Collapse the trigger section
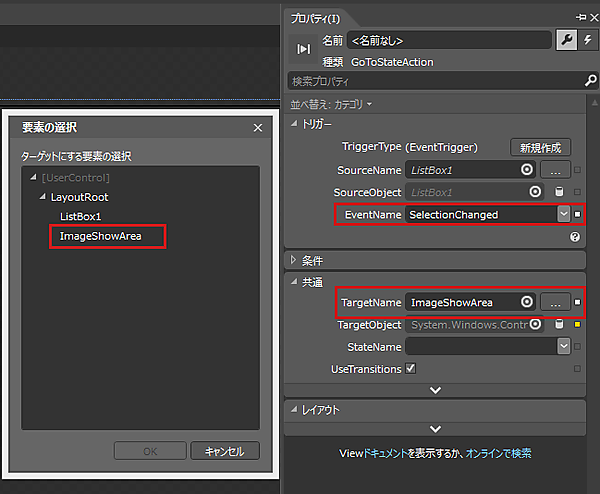The width and height of the screenshot is (600, 494). [x=293, y=124]
